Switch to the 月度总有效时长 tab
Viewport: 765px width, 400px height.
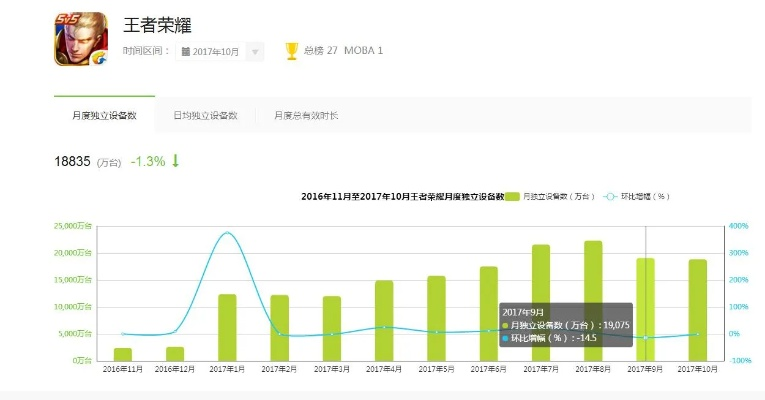point(306,115)
